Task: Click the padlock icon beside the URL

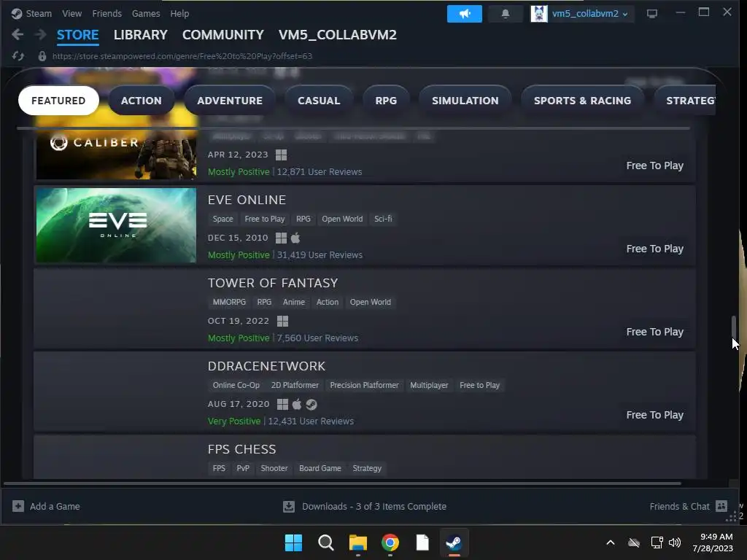Action: pyautogui.click(x=42, y=56)
